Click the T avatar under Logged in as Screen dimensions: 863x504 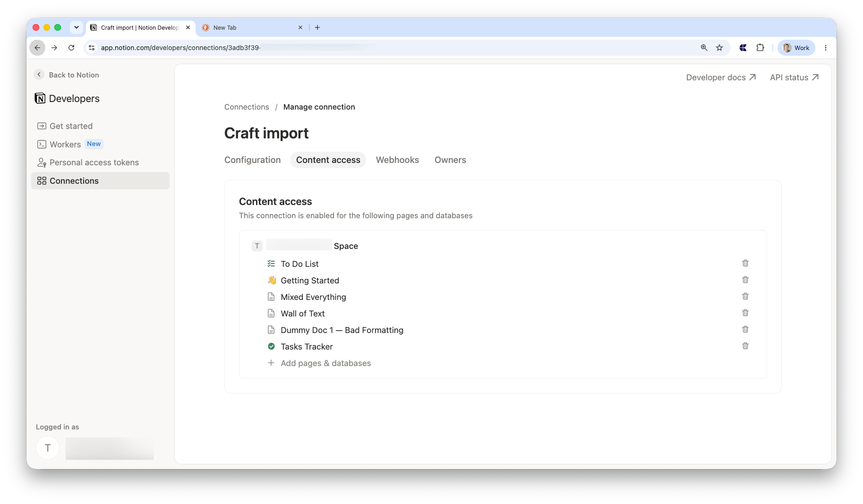coord(48,448)
